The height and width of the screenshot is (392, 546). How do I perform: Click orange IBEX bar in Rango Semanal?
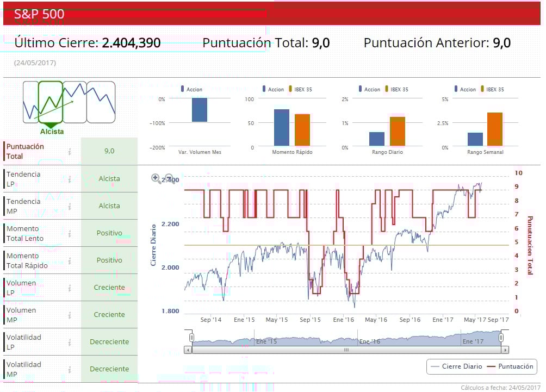coord(494,129)
